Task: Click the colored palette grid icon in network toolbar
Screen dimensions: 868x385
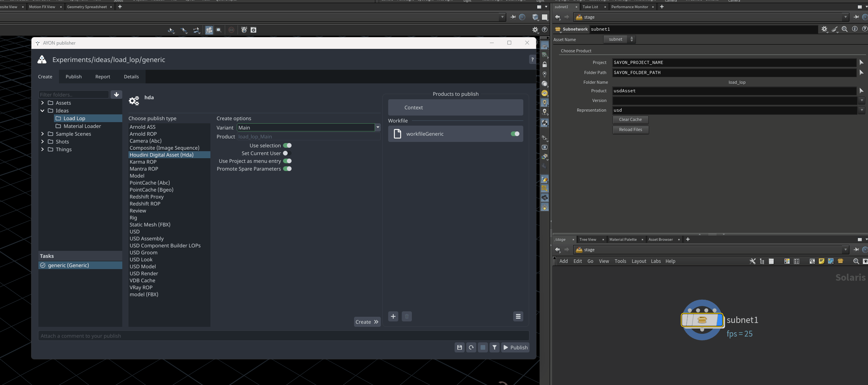Action: (787, 261)
